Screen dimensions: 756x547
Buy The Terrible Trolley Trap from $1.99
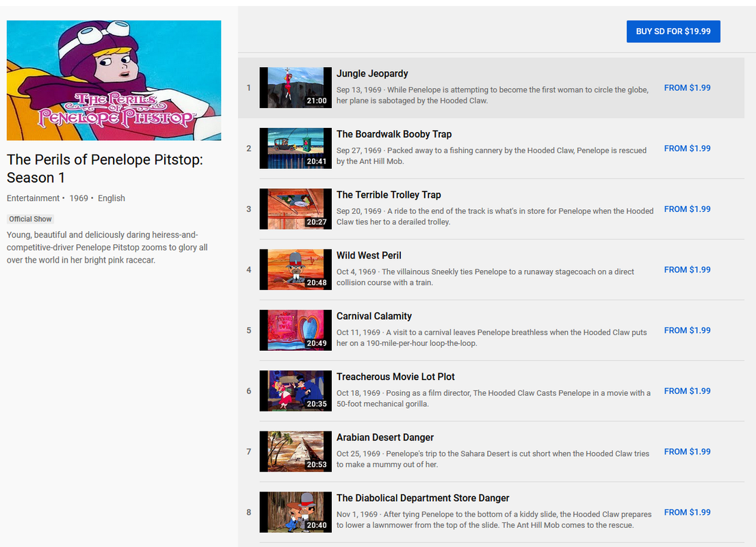tap(688, 209)
